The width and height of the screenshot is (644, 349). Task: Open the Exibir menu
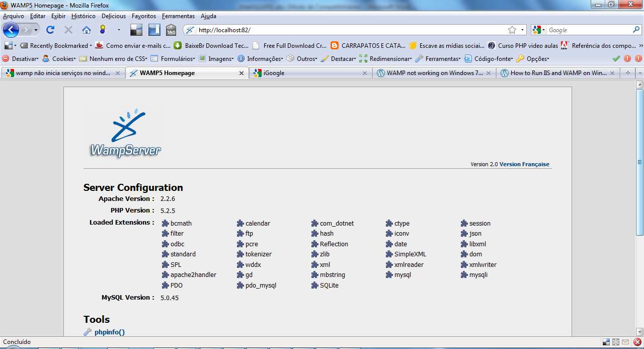coord(58,16)
